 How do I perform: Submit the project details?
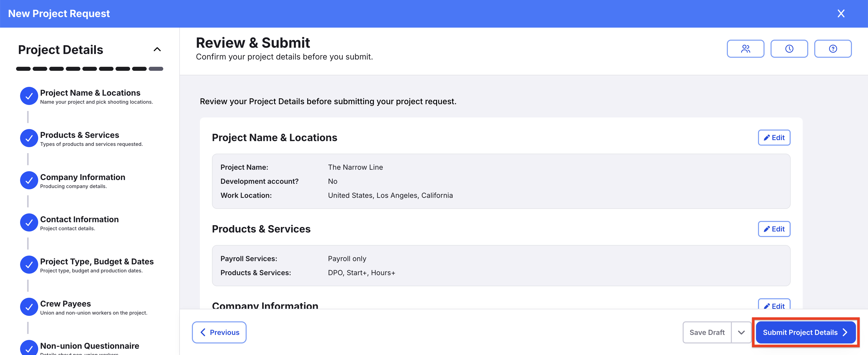click(x=806, y=332)
